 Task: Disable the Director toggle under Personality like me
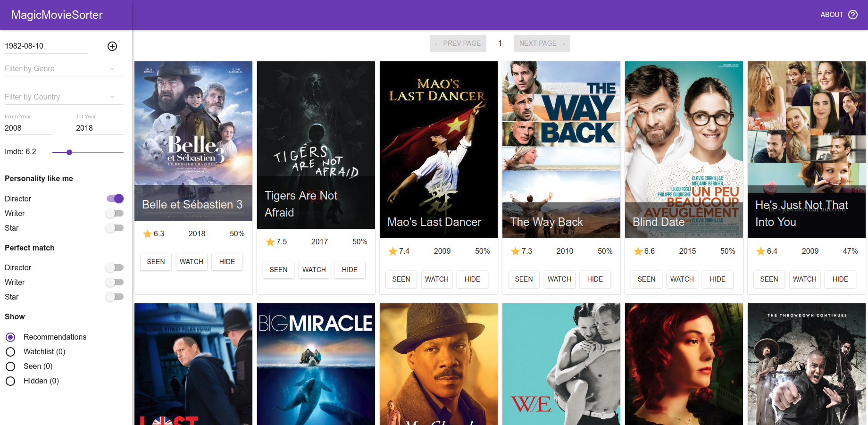tap(115, 199)
